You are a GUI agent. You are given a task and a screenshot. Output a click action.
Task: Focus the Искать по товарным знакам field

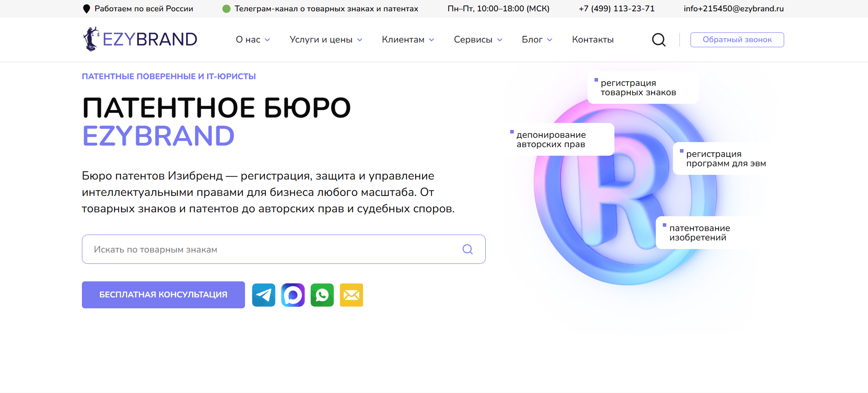[x=284, y=249]
